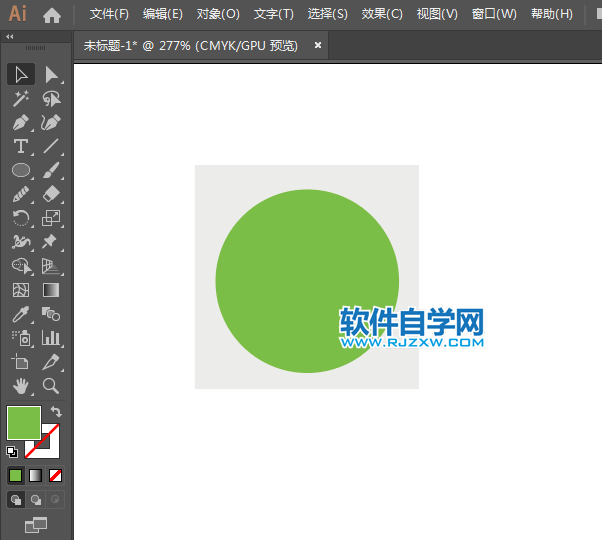The image size is (602, 540).
Task: Select the Width warp tool
Action: 21,242
